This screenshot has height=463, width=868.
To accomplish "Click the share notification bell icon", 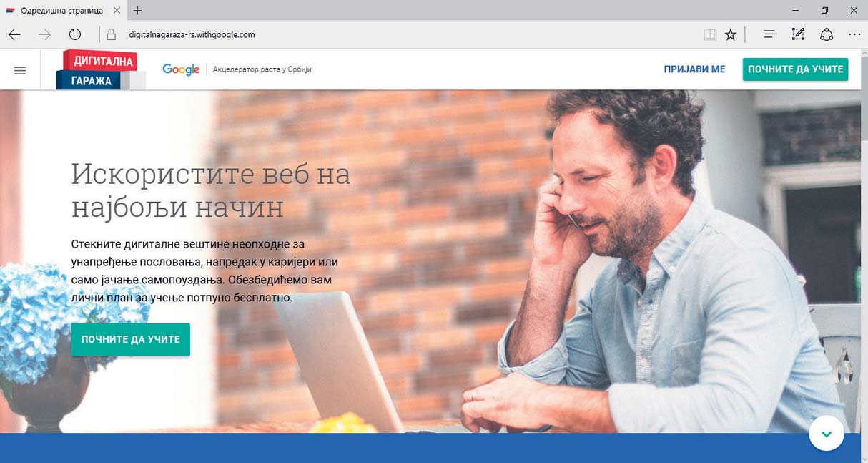I will click(x=827, y=34).
